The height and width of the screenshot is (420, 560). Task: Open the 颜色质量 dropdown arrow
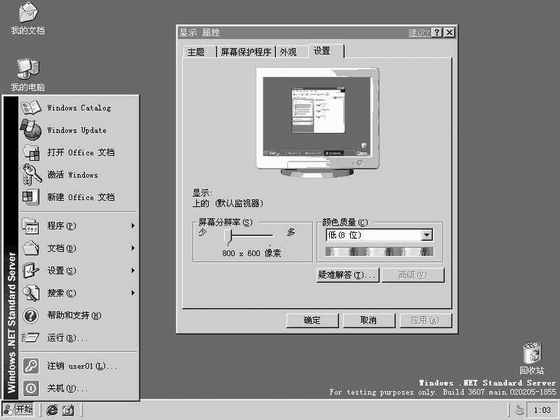point(426,235)
